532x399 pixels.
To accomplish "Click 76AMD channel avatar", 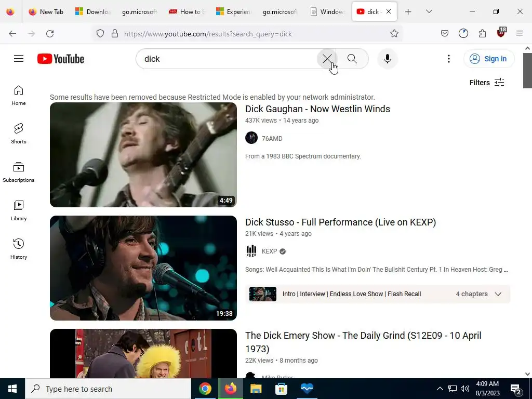I will pos(251,138).
